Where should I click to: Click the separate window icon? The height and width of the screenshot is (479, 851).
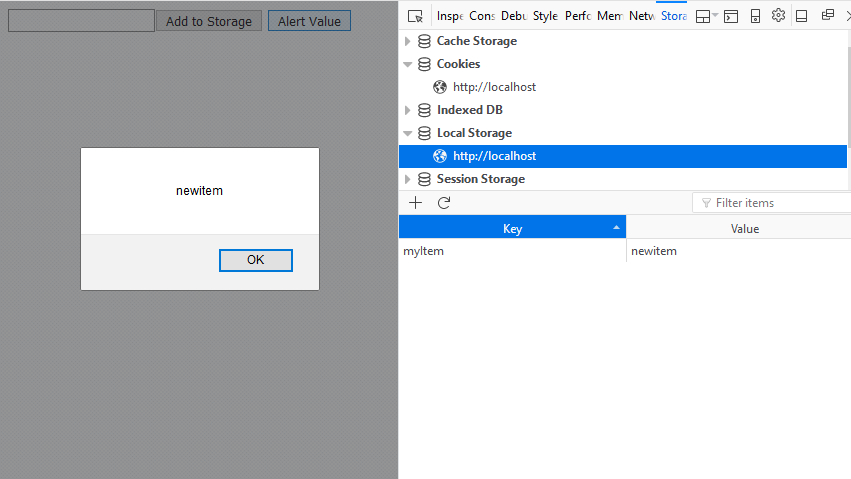point(828,15)
